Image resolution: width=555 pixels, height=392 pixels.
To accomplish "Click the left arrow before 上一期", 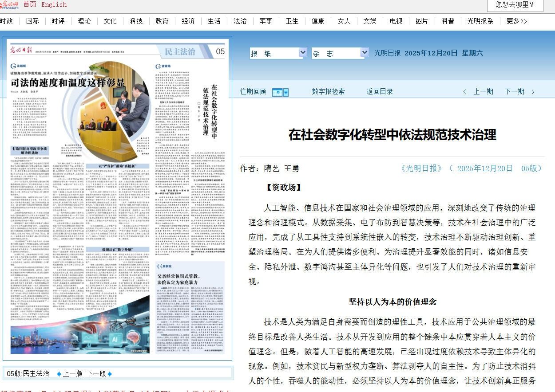I will 464,92.
